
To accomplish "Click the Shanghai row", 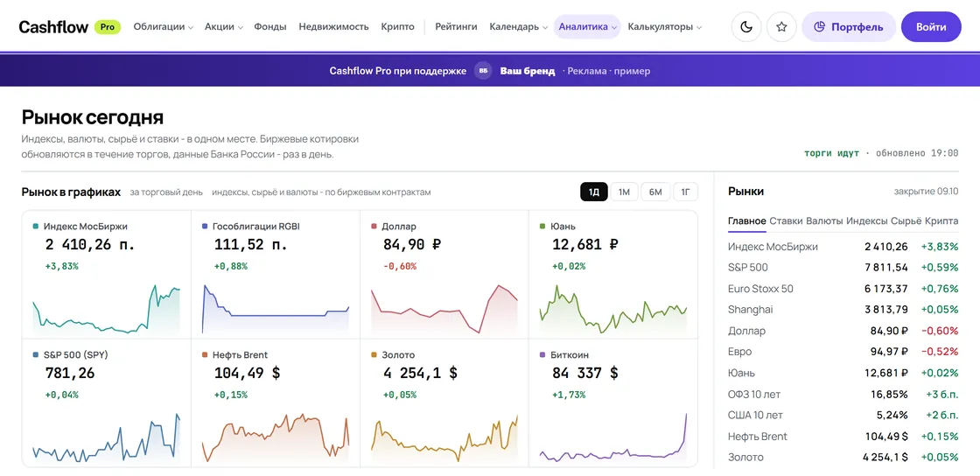I will (x=843, y=310).
